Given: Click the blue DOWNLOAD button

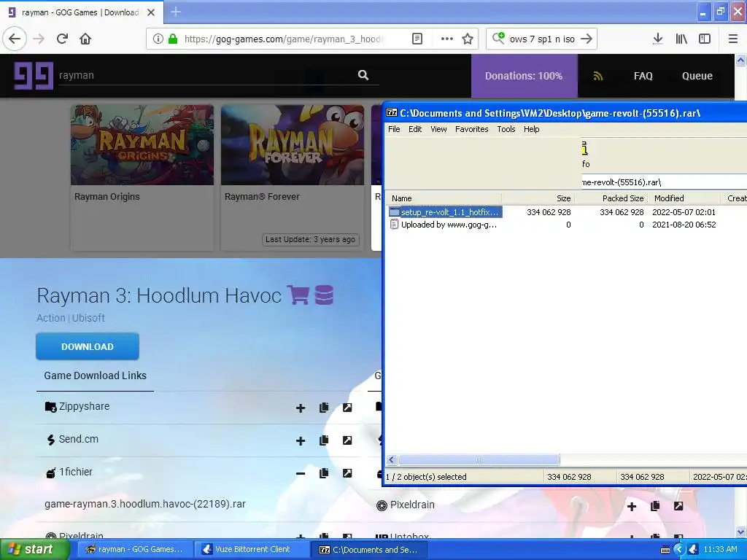Looking at the screenshot, I should 88,346.
